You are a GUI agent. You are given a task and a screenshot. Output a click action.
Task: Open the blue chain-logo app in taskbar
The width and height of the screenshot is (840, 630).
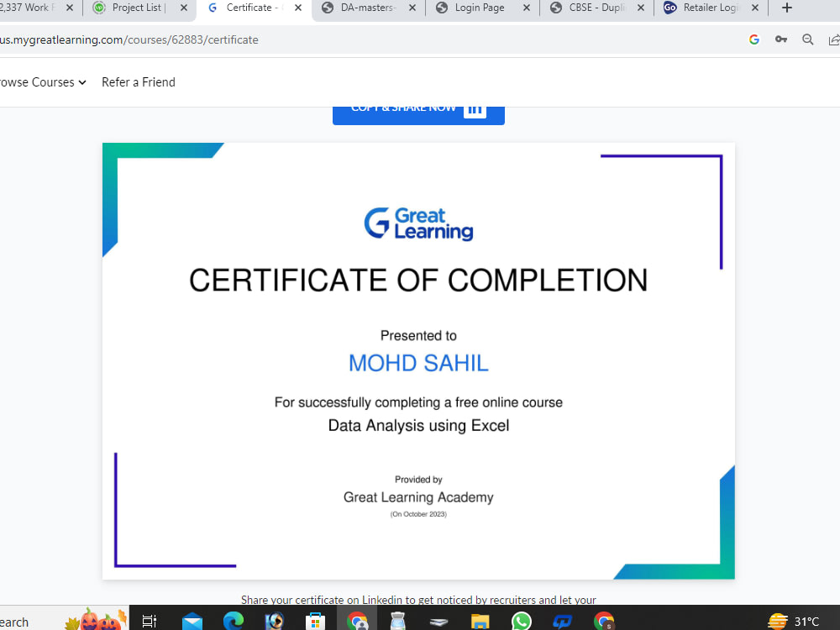(563, 622)
